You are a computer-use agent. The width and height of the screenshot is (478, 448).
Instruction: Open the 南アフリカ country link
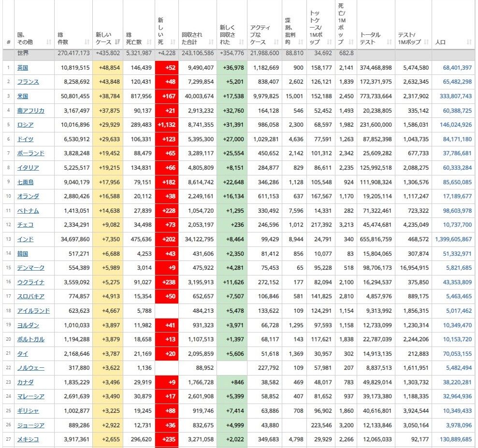[31, 111]
